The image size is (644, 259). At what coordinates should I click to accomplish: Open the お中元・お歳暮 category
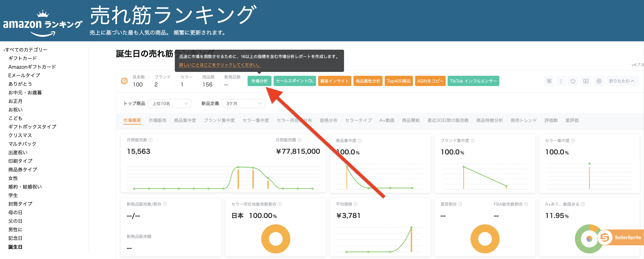pyautogui.click(x=25, y=92)
